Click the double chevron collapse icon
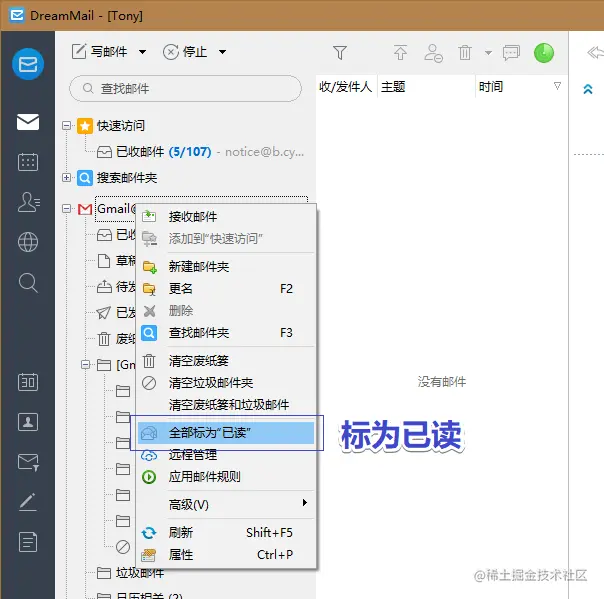604x599 pixels. point(588,89)
